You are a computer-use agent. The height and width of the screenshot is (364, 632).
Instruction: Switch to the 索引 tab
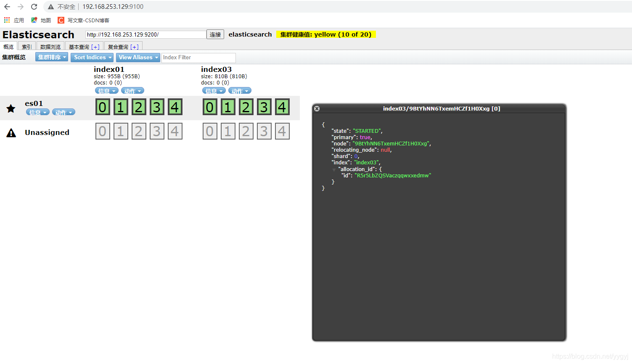coord(26,47)
